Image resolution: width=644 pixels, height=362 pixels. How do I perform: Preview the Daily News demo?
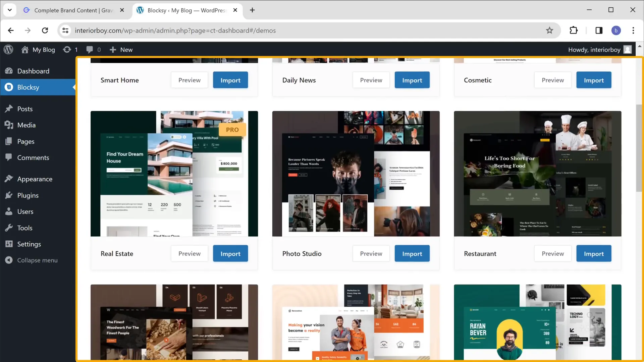point(371,80)
